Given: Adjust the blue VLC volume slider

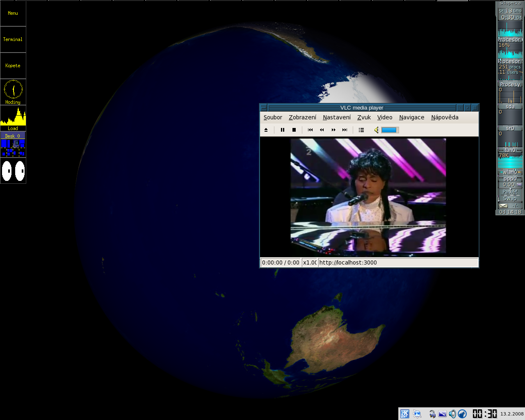Looking at the screenshot, I should click(x=389, y=130).
